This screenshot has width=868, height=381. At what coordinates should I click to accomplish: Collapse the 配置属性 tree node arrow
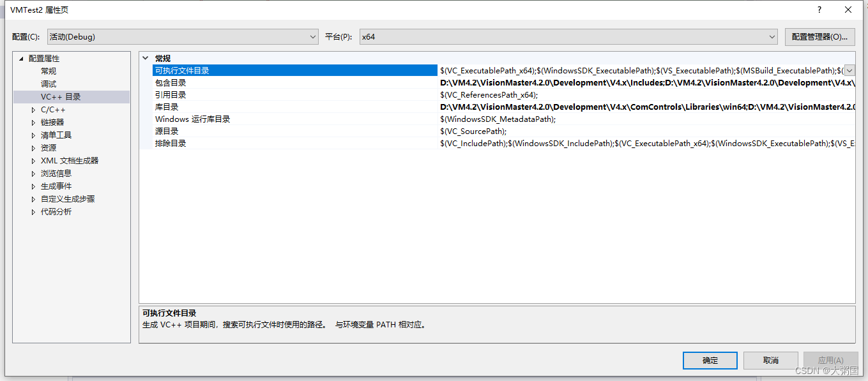click(x=21, y=59)
